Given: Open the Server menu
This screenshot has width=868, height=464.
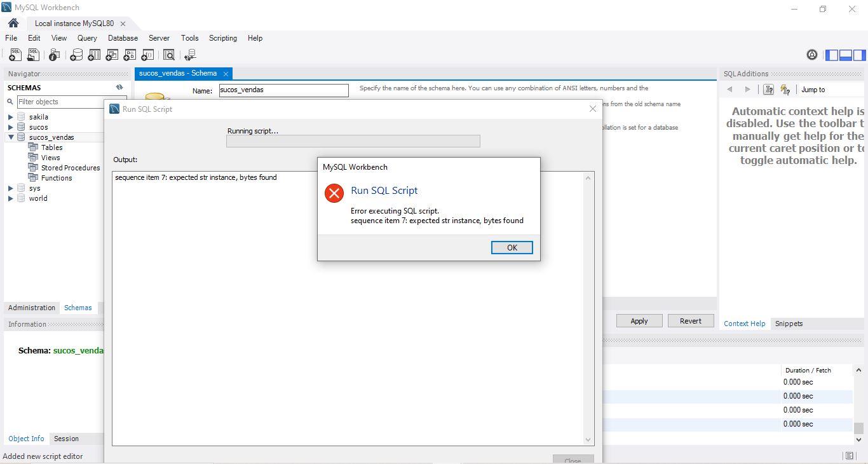Looking at the screenshot, I should point(159,38).
